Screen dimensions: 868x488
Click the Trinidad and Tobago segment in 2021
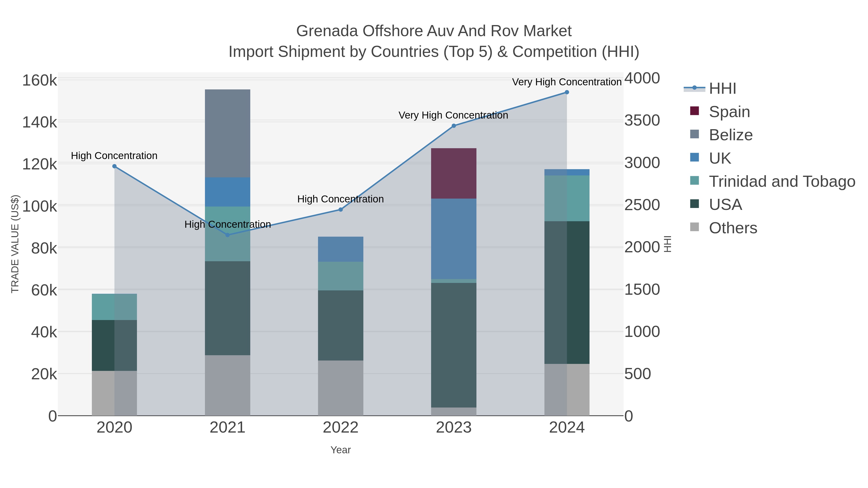227,234
